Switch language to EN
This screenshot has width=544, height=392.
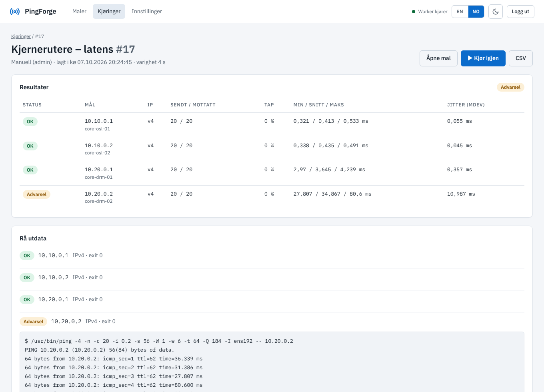[460, 12]
